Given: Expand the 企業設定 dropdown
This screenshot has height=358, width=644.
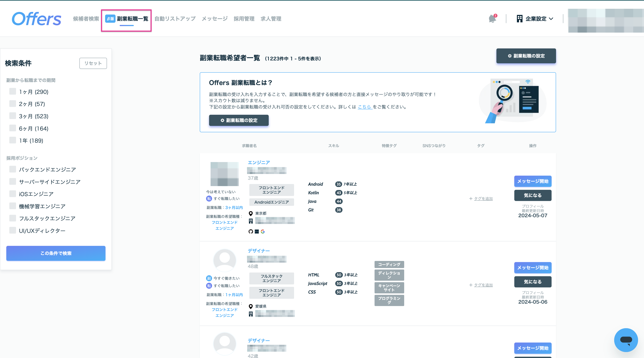Looking at the screenshot, I should (x=535, y=19).
